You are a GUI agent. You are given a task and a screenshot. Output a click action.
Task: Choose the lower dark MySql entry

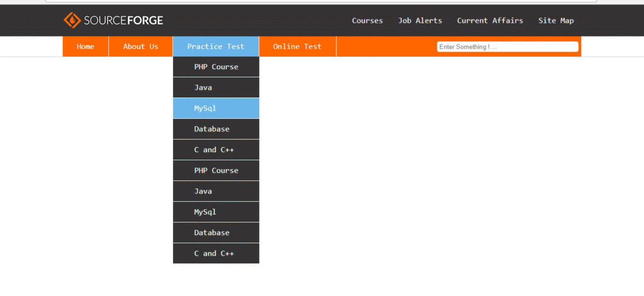216,212
